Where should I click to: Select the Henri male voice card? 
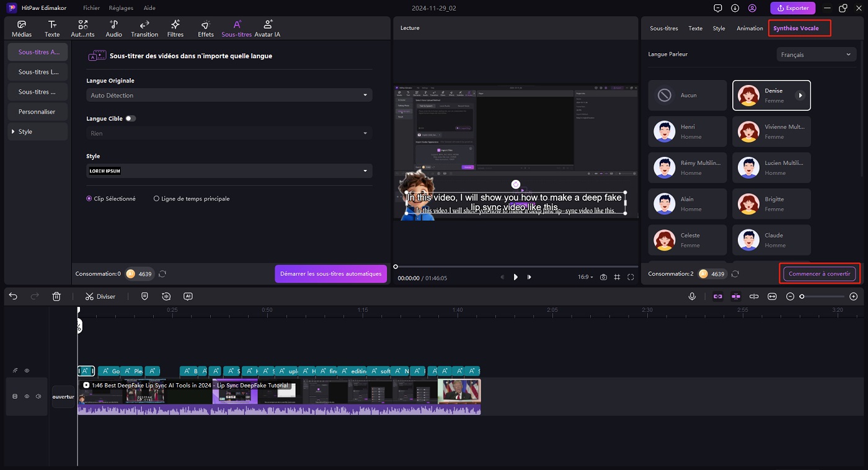pos(687,131)
